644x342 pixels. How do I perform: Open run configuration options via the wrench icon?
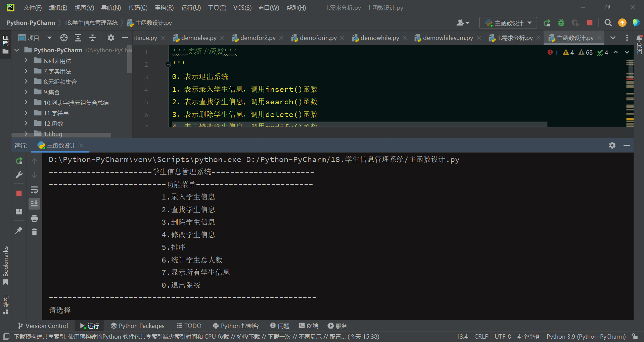click(x=19, y=175)
